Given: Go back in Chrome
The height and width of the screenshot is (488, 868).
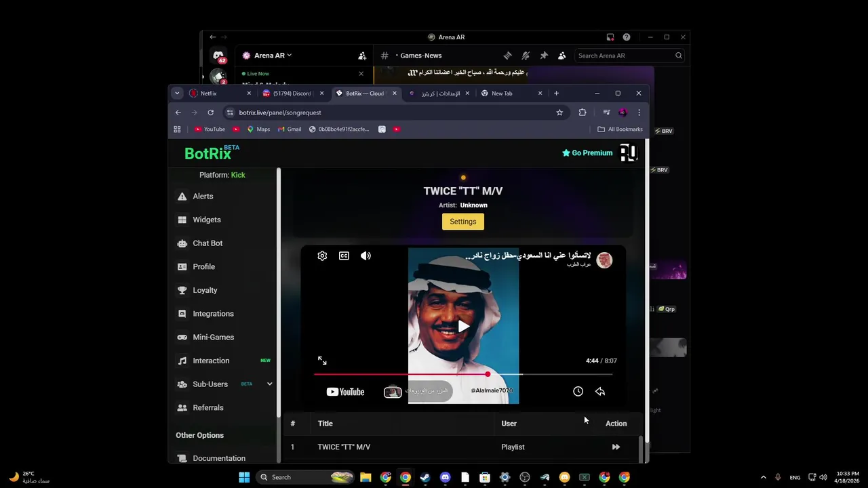Looking at the screenshot, I should coord(178,113).
